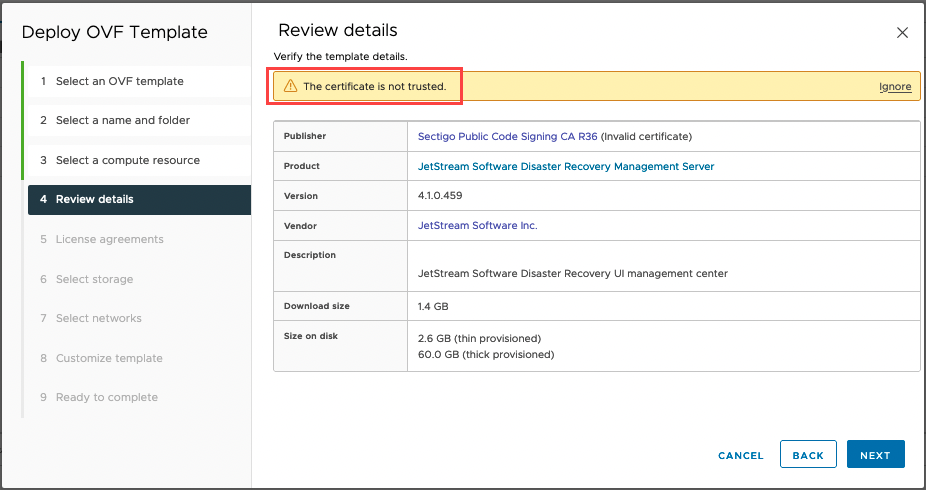
Task: Click step 6 Select storage
Action: (94, 279)
